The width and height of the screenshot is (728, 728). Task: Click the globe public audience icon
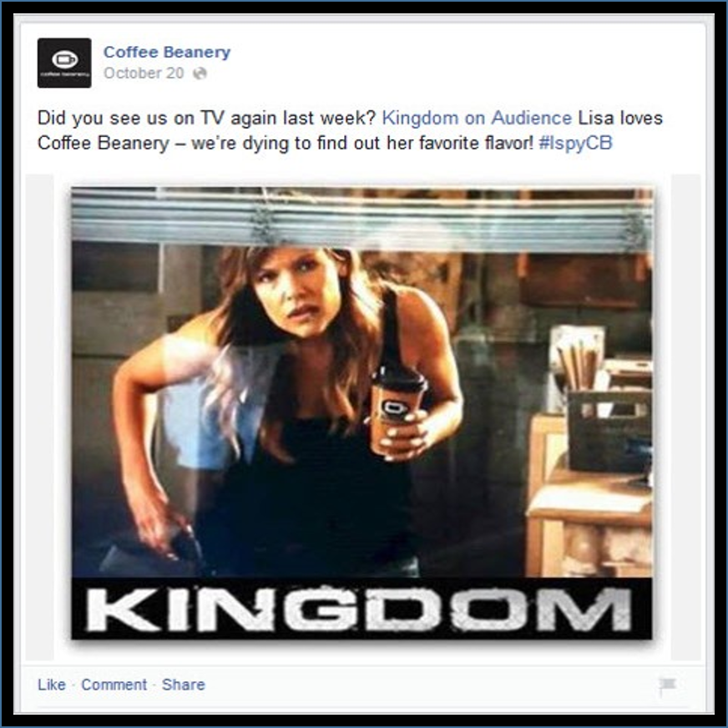point(200,73)
